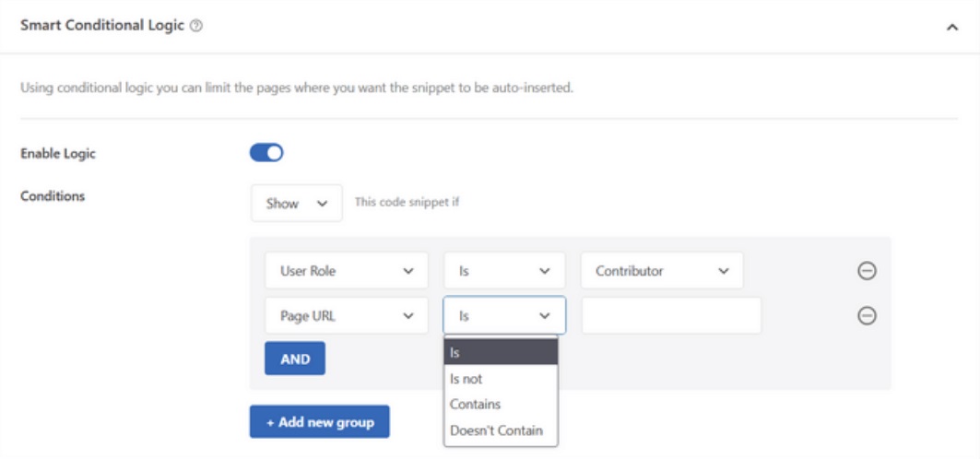Disable the Enable Logic toggle switch
Viewport: 980px width, 459px height.
[x=266, y=153]
